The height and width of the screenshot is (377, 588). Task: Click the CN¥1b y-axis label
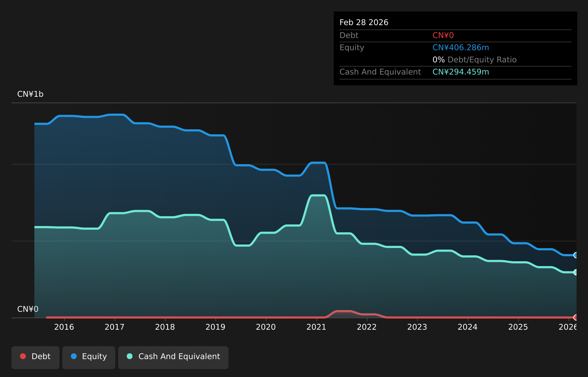[x=30, y=94]
